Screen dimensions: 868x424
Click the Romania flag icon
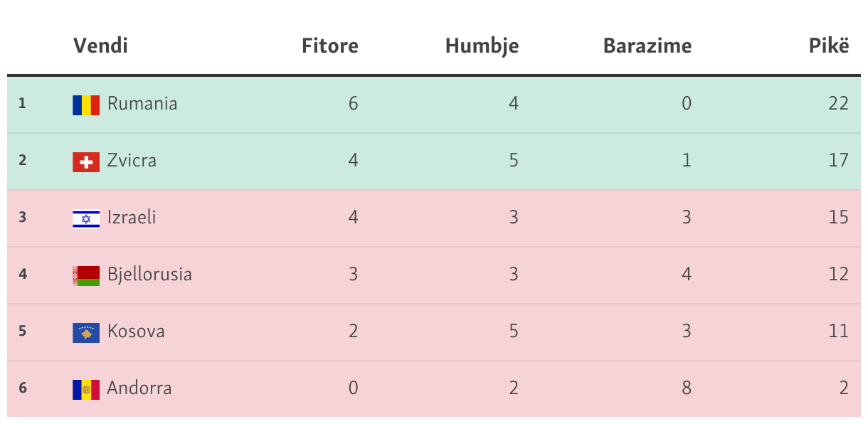point(85,105)
